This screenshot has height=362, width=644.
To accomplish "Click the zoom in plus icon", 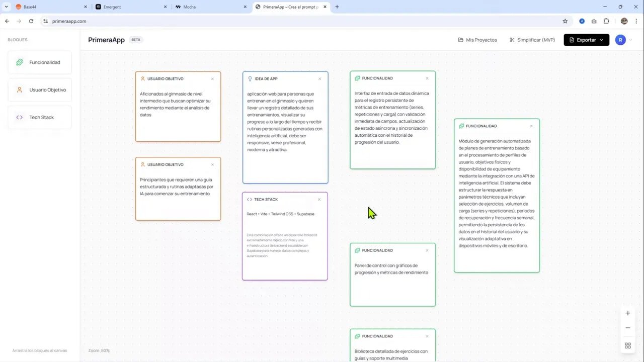I will [627, 313].
